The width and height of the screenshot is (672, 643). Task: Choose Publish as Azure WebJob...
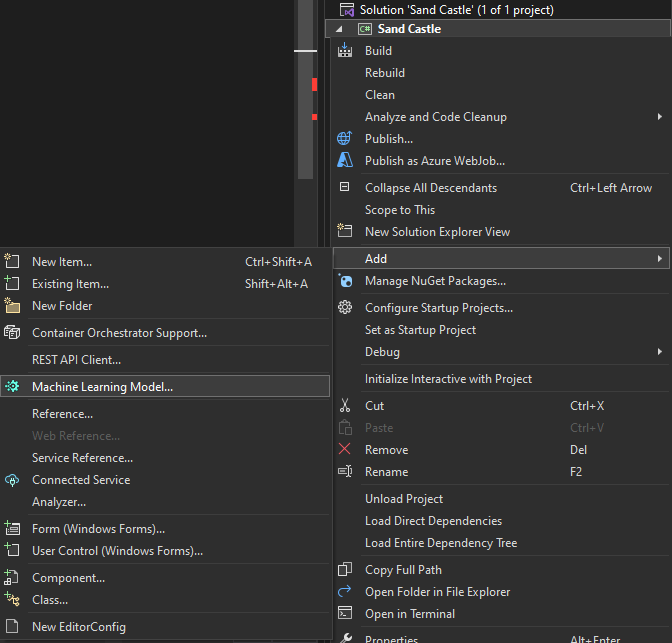pos(501,161)
